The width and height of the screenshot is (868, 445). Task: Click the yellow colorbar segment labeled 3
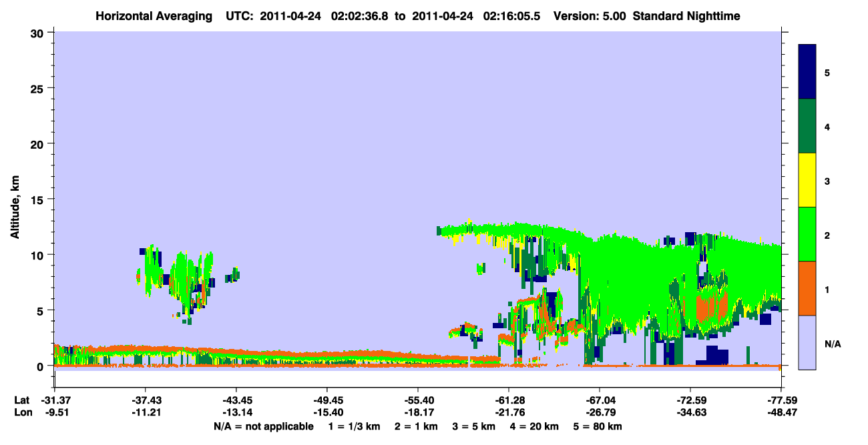[x=807, y=180]
